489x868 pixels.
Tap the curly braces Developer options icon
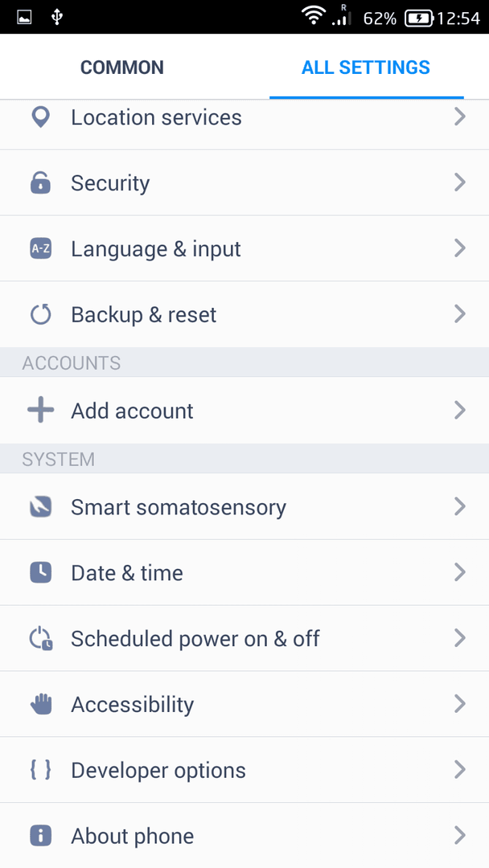(40, 770)
